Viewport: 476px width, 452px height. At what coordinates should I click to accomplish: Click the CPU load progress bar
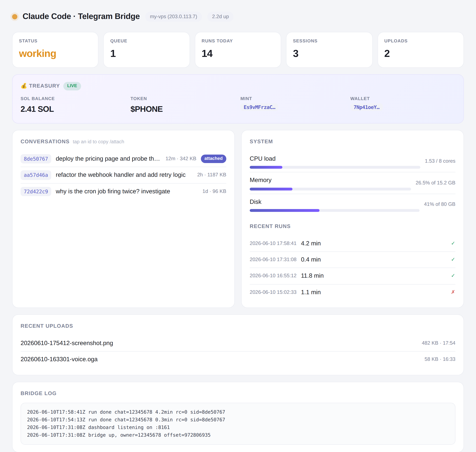335,167
